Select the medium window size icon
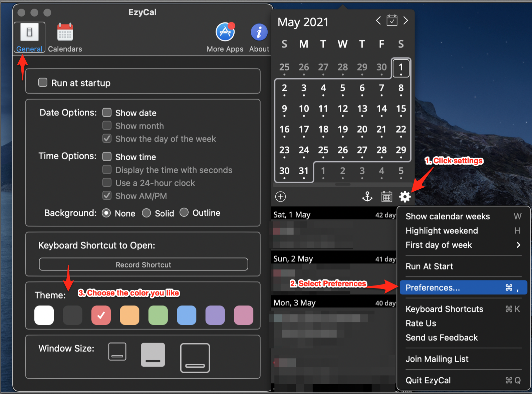The height and width of the screenshot is (394, 532). point(153,355)
